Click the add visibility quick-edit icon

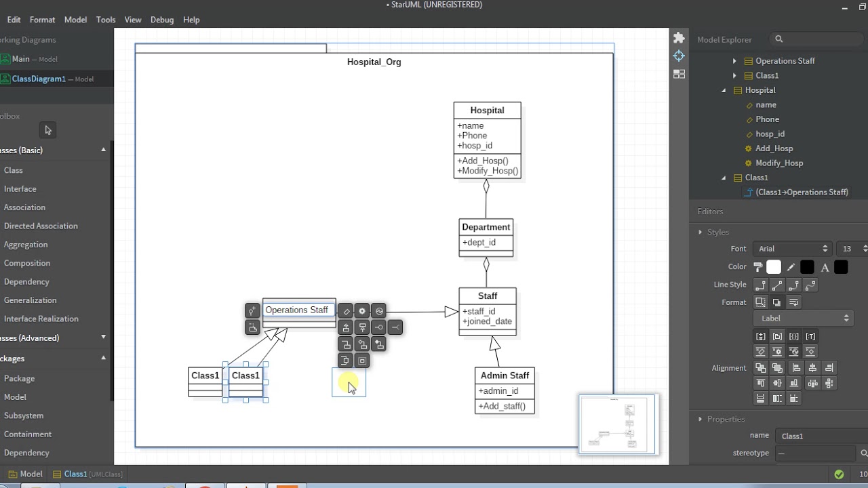tap(252, 310)
